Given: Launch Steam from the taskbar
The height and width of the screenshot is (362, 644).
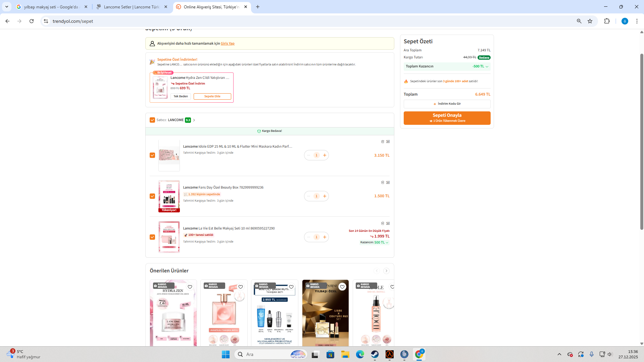Looking at the screenshot, I should 375,355.
